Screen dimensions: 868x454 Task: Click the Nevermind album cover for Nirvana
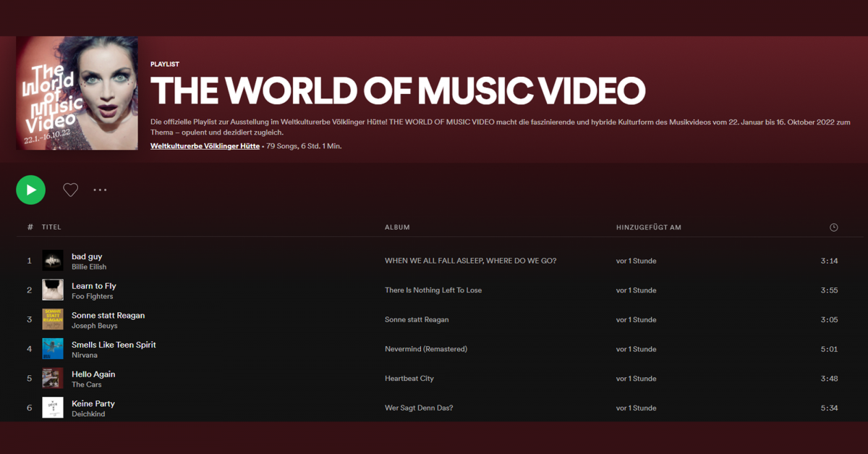click(x=52, y=348)
